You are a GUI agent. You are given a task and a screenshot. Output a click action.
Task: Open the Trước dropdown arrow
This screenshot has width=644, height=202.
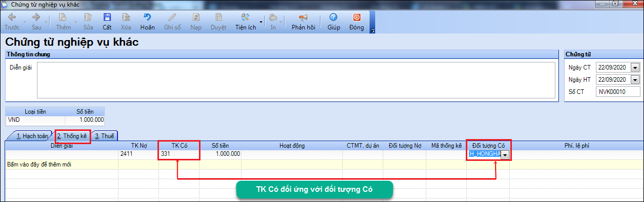[23, 22]
